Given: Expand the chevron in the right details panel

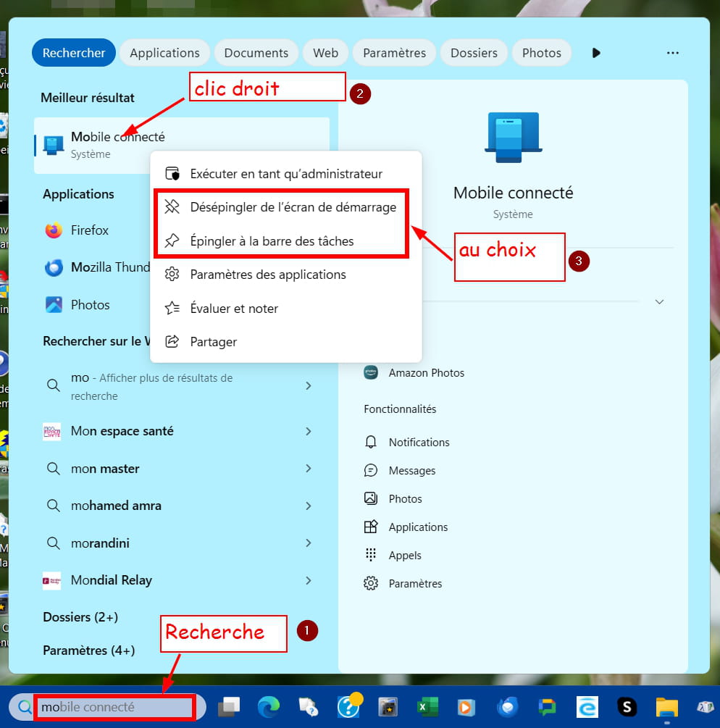Looking at the screenshot, I should click(x=659, y=301).
